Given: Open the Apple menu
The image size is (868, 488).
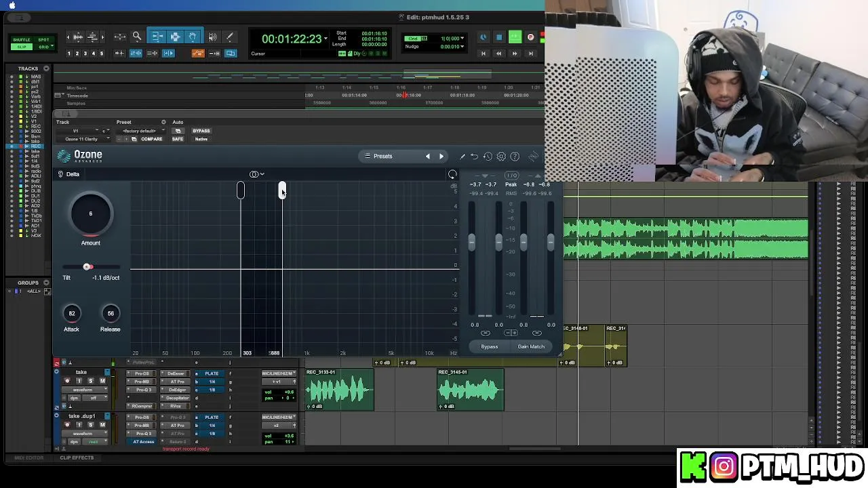Looking at the screenshot, I should pyautogui.click(x=12, y=5).
